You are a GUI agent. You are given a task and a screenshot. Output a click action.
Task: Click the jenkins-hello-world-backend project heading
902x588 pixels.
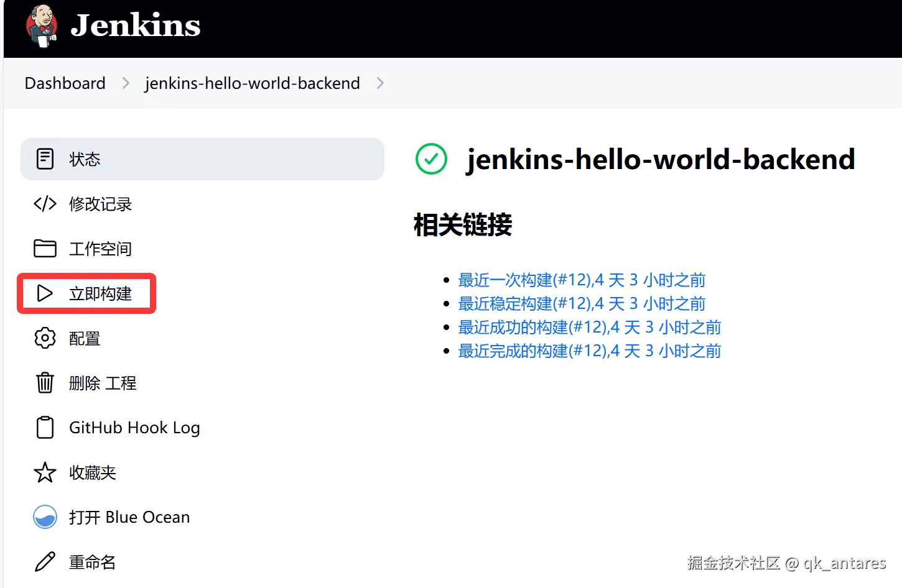pos(661,160)
